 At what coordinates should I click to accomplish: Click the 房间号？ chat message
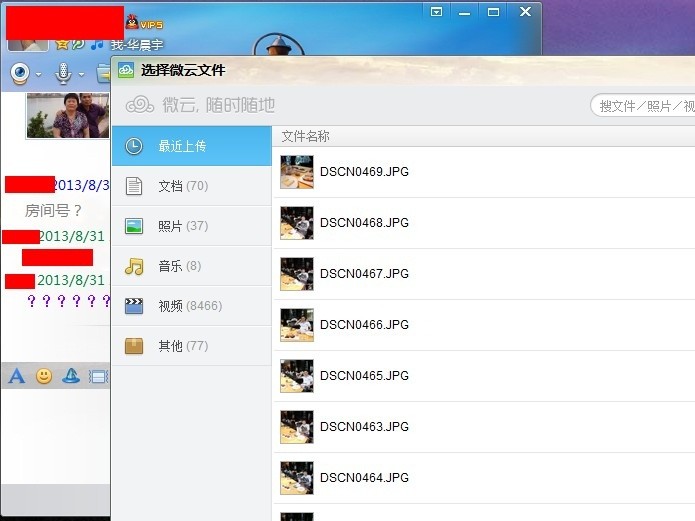click(54, 210)
